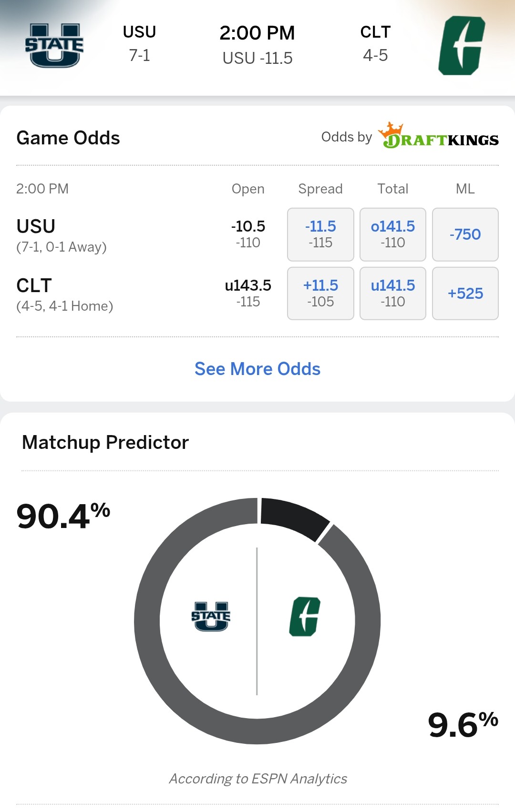
Task: Select USU spread -11.5 bet
Action: 320,234
